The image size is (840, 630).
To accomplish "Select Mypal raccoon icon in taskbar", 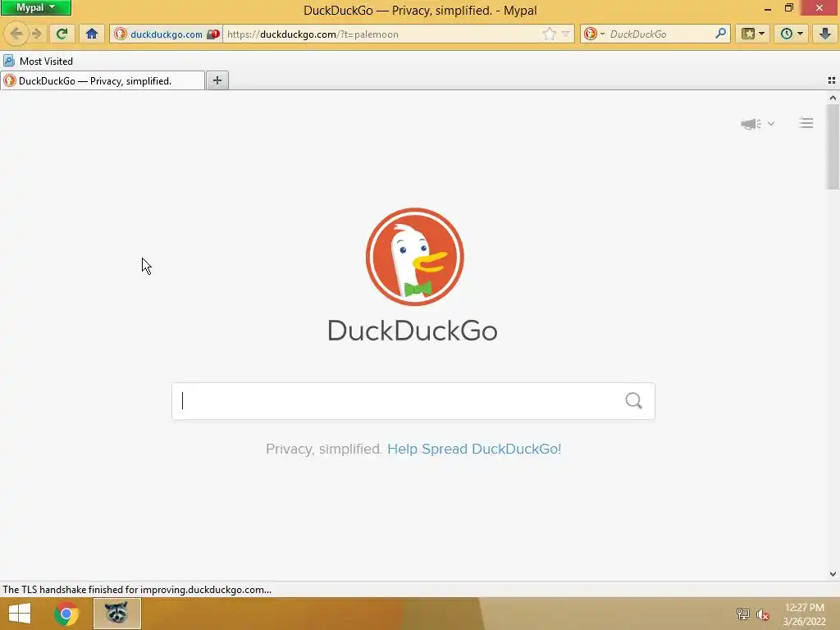I will (116, 614).
